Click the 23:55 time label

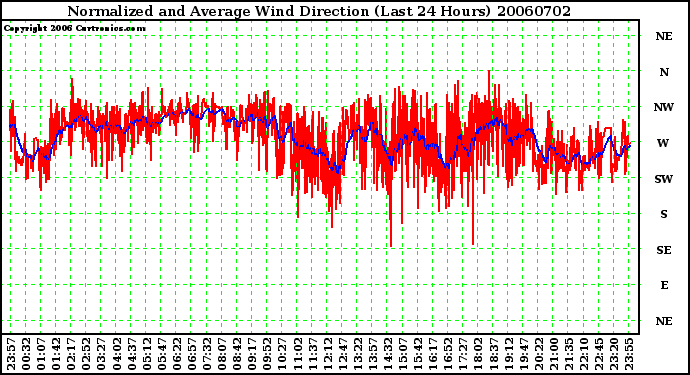point(630,354)
